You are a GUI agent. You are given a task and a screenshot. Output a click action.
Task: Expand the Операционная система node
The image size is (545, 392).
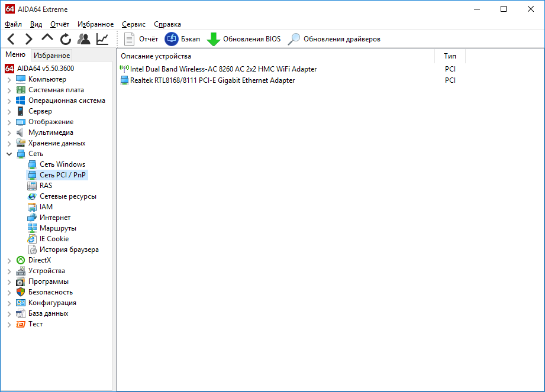coord(9,101)
